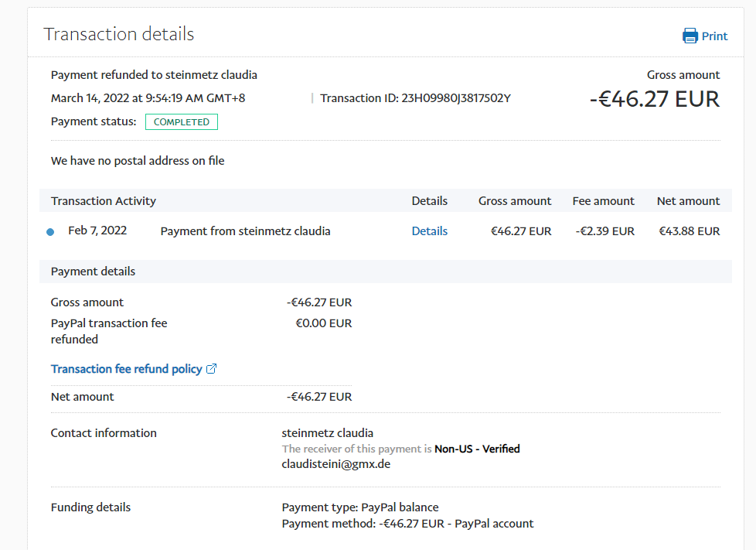The width and height of the screenshot is (756, 550).
Task: Click the Transaction Activity column header
Action: coord(104,201)
